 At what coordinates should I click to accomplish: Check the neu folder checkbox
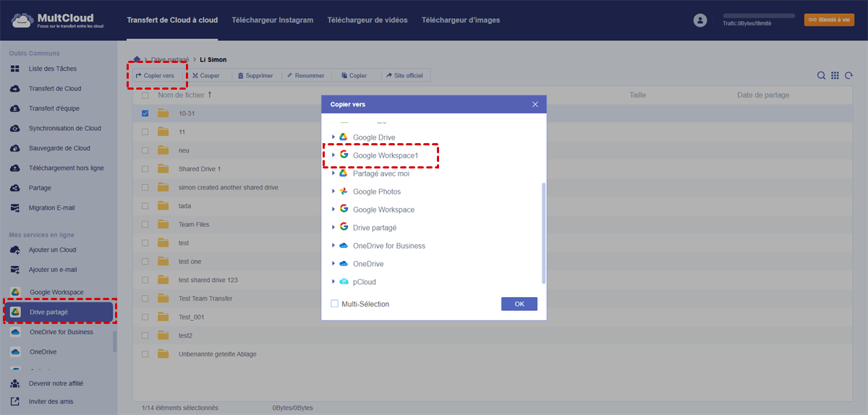[145, 150]
